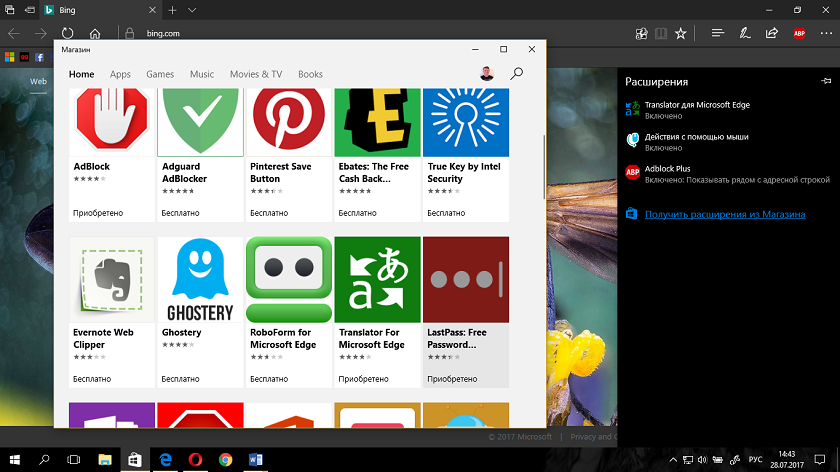Add page to favorites star icon
Screen dimensions: 840x472
(680, 33)
